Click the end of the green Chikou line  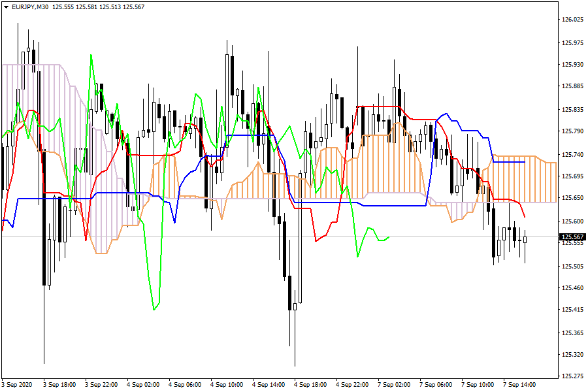point(389,237)
